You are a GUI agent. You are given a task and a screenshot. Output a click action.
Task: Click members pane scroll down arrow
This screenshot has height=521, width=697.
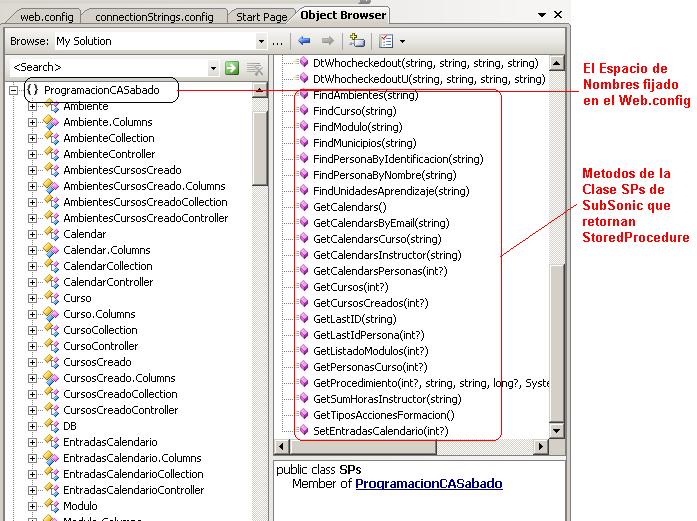coord(557,430)
